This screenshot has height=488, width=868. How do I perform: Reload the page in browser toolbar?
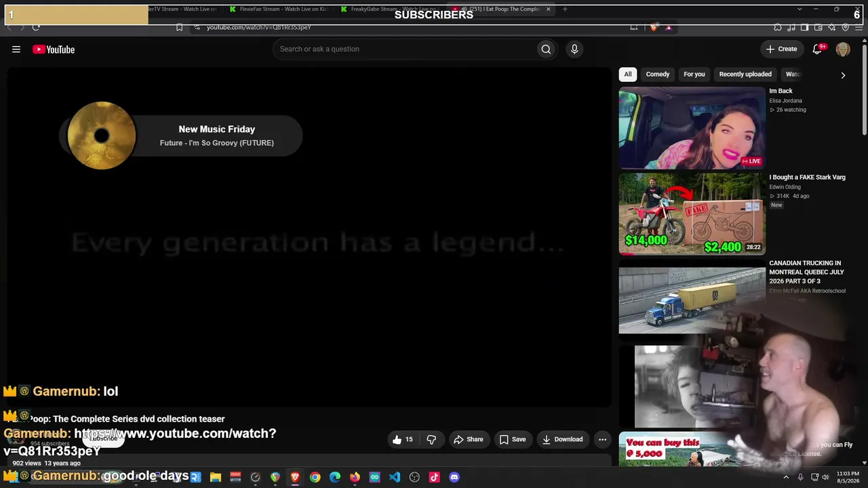point(36,27)
